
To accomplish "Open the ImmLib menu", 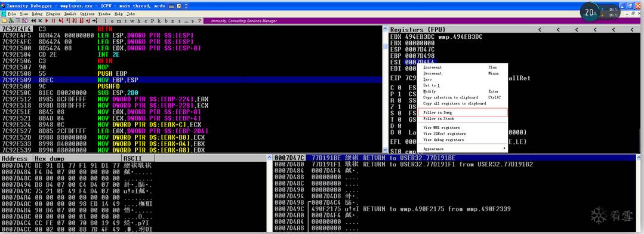I will pos(70,14).
